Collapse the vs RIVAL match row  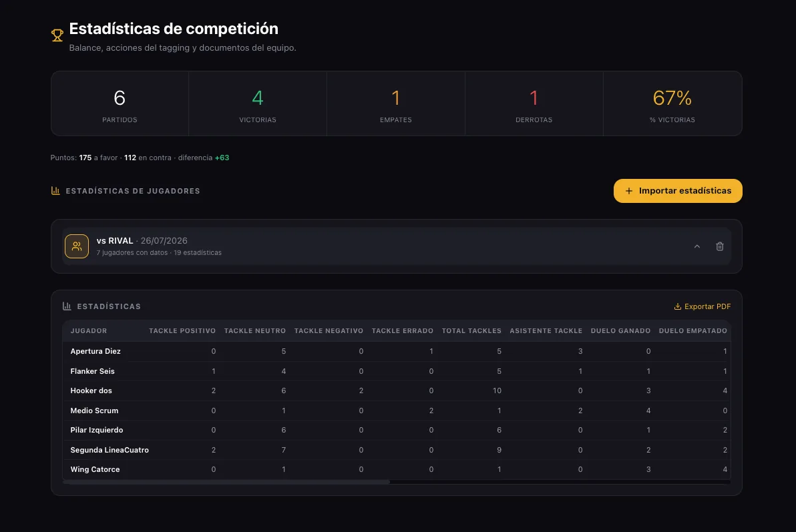[697, 246]
